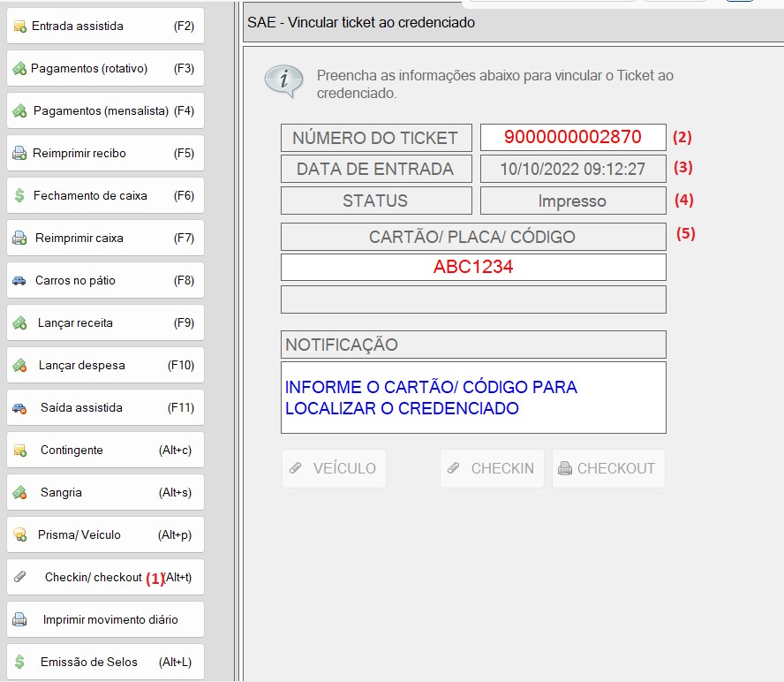Click the printer icon beside Reimprimir recibo

pyautogui.click(x=19, y=153)
